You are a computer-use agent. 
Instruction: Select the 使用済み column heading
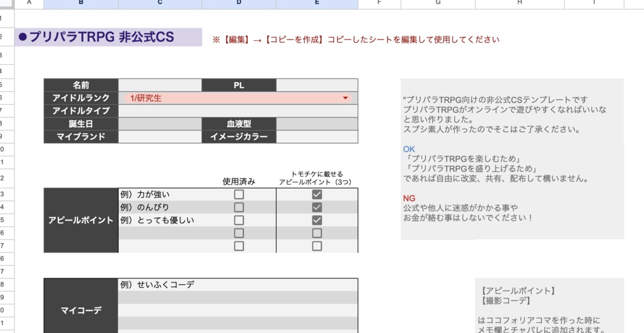click(238, 182)
